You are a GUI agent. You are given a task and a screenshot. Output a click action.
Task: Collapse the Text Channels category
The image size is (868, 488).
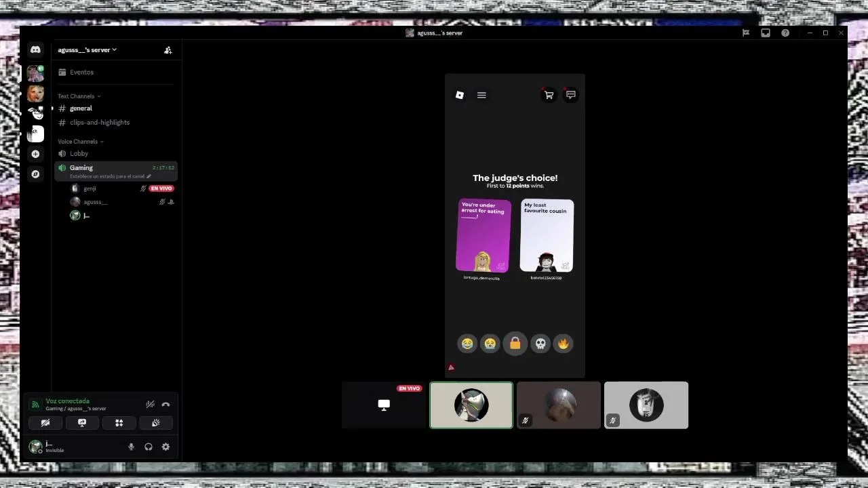point(79,96)
